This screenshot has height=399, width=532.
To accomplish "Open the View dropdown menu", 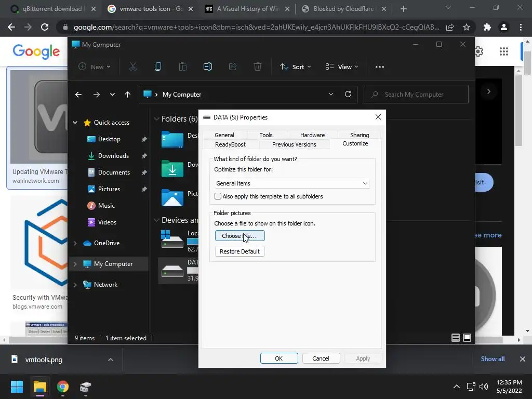I will pos(342,67).
